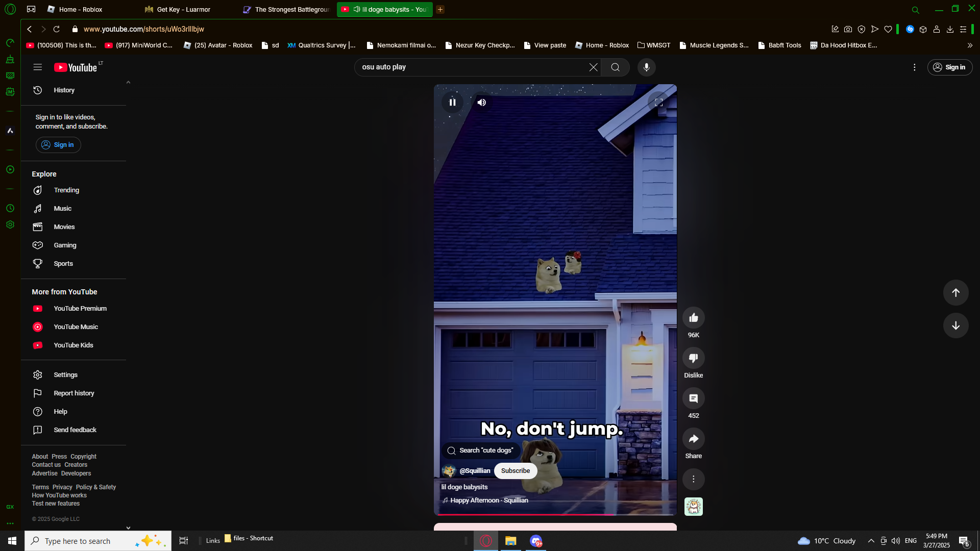Open YouTube Premium
This screenshot has height=551, width=980.
click(x=74, y=309)
